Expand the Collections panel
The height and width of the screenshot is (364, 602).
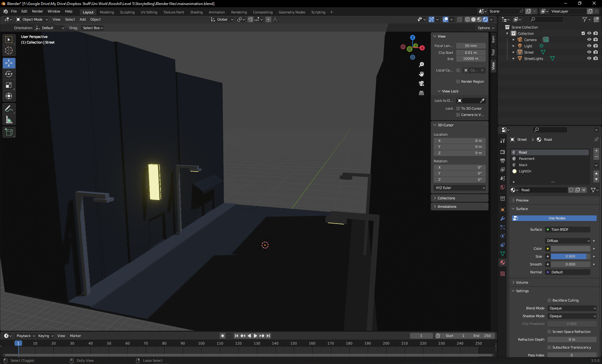pyautogui.click(x=446, y=198)
